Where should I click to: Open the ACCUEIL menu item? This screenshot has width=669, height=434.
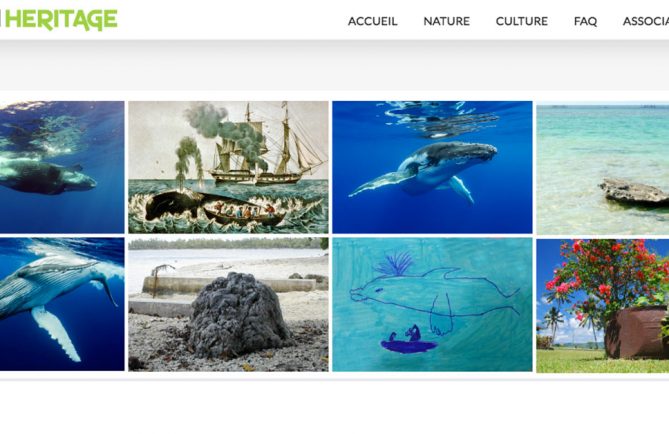click(372, 21)
